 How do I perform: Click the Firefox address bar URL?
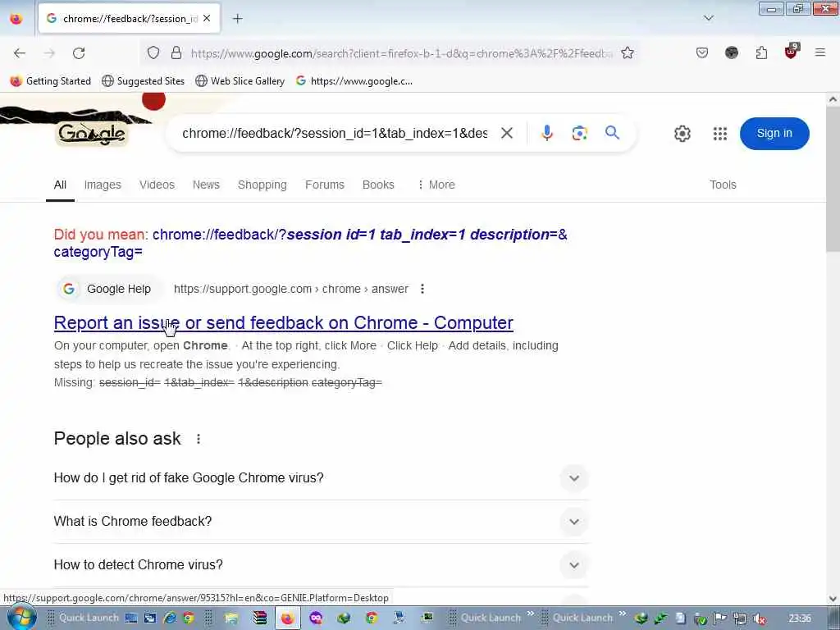tap(400, 53)
